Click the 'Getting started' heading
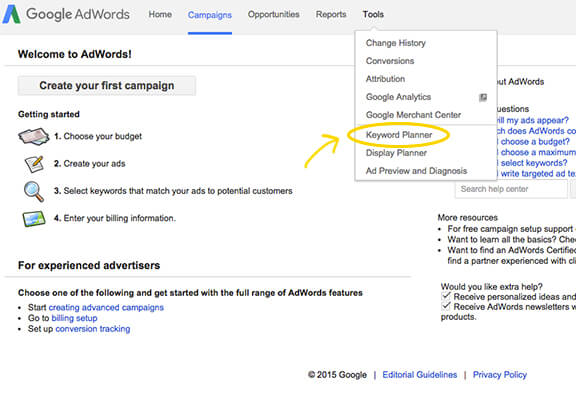 click(49, 114)
